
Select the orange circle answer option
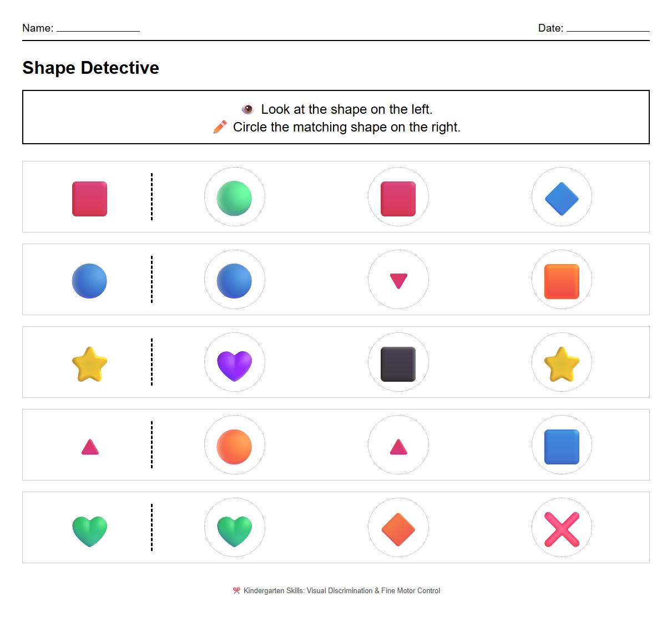coord(234,445)
